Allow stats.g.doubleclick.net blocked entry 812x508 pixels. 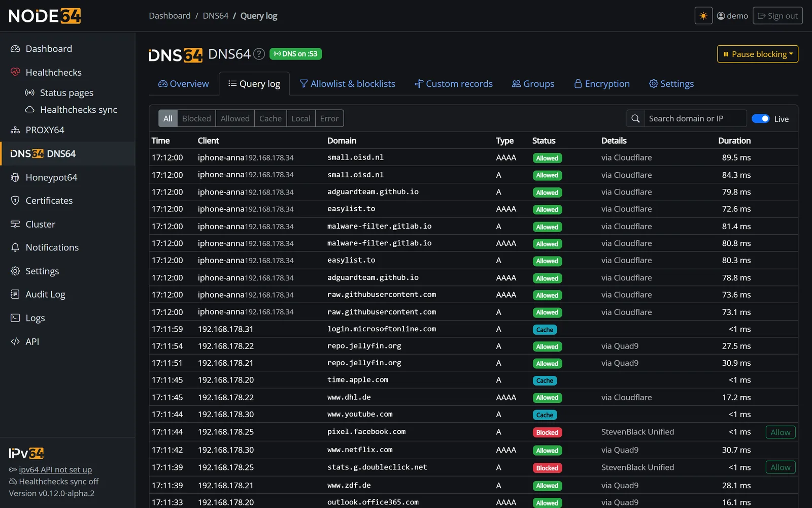(781, 467)
